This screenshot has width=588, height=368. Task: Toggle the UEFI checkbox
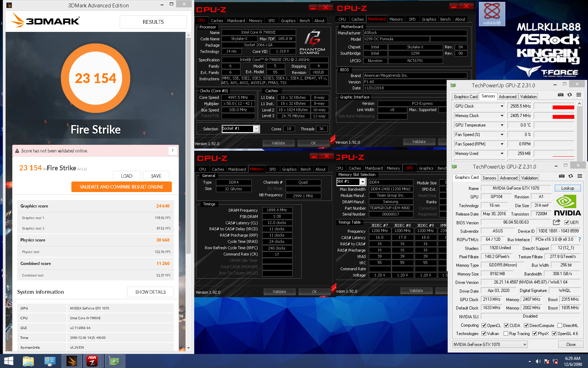pos(567,222)
